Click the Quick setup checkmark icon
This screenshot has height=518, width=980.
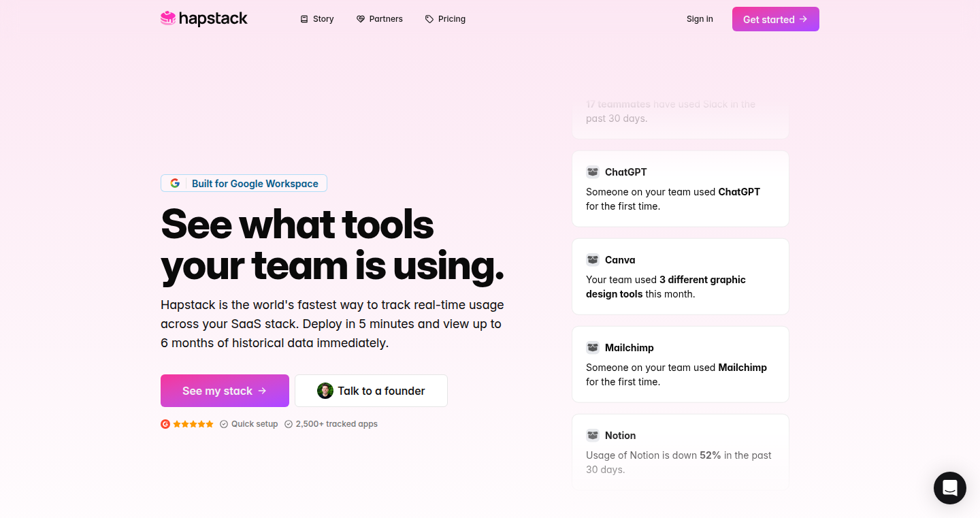click(224, 424)
